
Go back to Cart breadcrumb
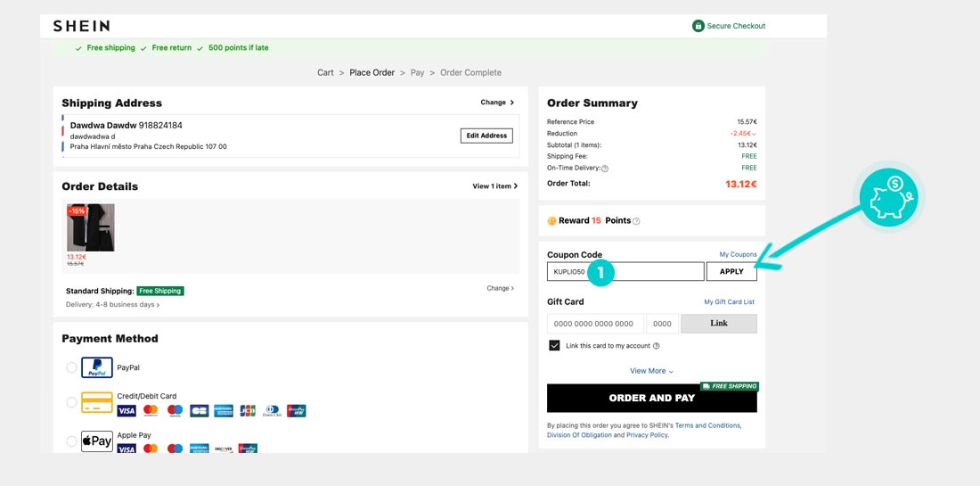pyautogui.click(x=325, y=72)
